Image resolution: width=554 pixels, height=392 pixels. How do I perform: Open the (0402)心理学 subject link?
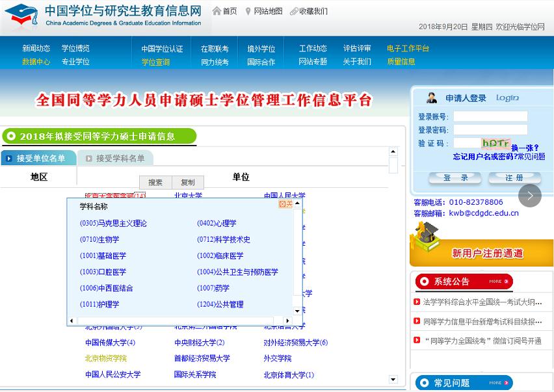click(217, 223)
